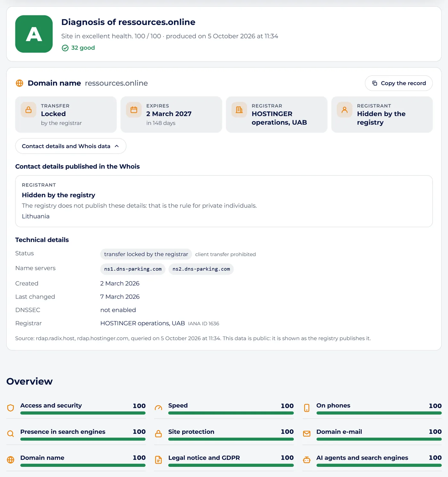The height and width of the screenshot is (477, 448).
Task: Open the Speed overview row
Action: pyautogui.click(x=224, y=408)
